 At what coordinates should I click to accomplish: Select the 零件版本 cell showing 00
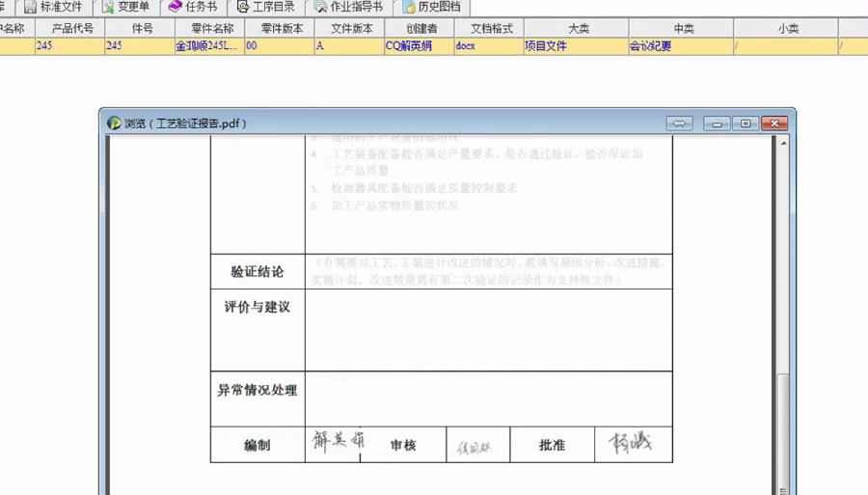point(280,46)
